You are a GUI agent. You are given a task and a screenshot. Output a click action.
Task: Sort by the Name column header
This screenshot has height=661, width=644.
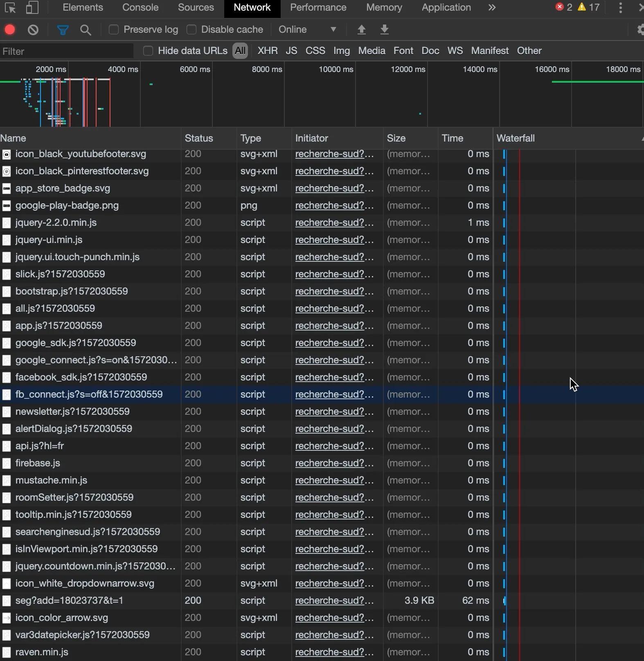tap(90, 138)
